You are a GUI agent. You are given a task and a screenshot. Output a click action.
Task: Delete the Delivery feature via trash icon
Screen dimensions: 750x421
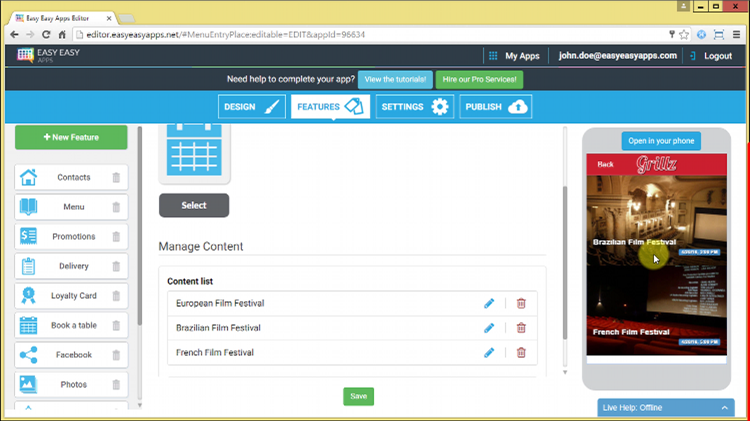coord(116,266)
